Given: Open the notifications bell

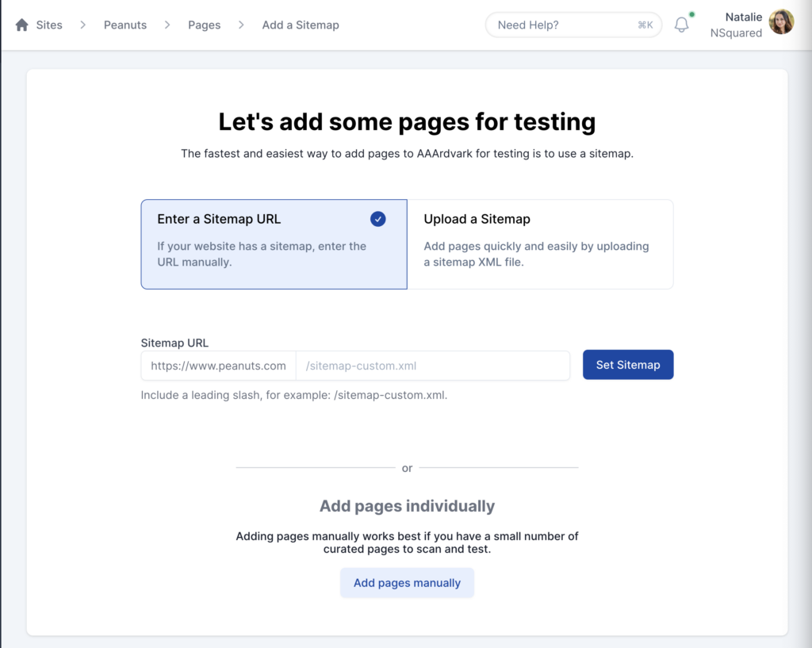Looking at the screenshot, I should point(681,25).
